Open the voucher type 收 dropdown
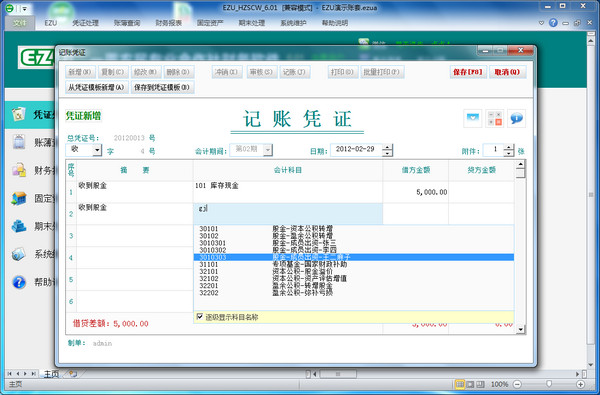Viewport: 600px width, 395px height. pyautogui.click(x=97, y=150)
